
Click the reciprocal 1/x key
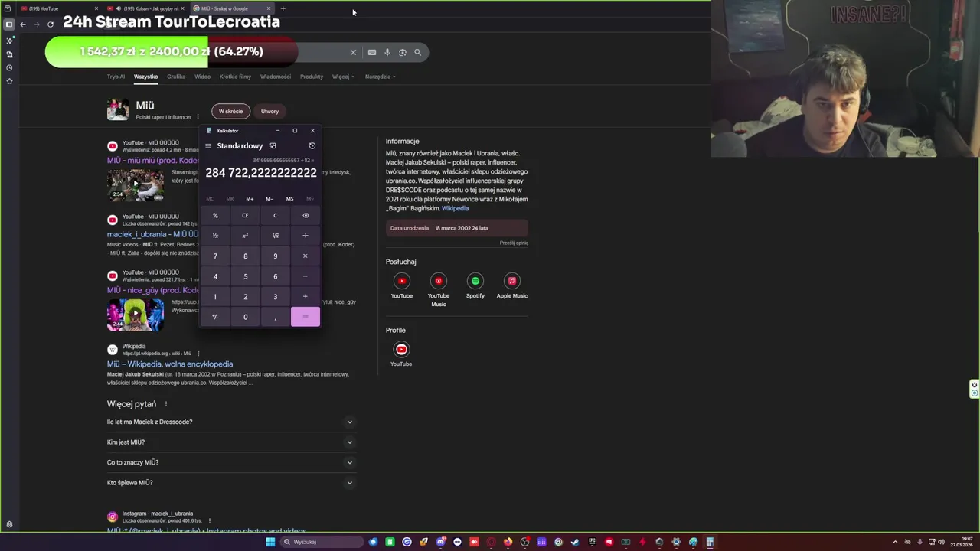click(215, 236)
